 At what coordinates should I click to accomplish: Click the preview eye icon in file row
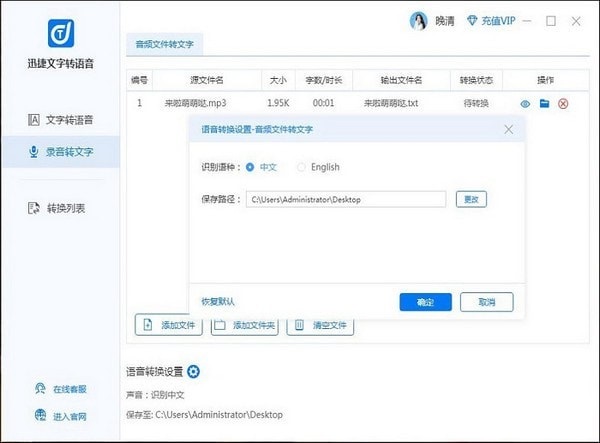point(525,103)
